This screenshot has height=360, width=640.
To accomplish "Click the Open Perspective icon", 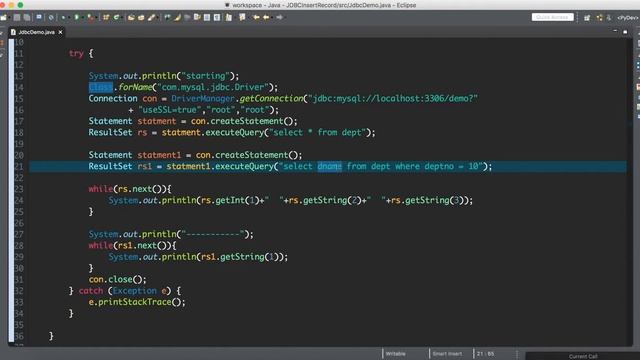I will click(x=587, y=18).
